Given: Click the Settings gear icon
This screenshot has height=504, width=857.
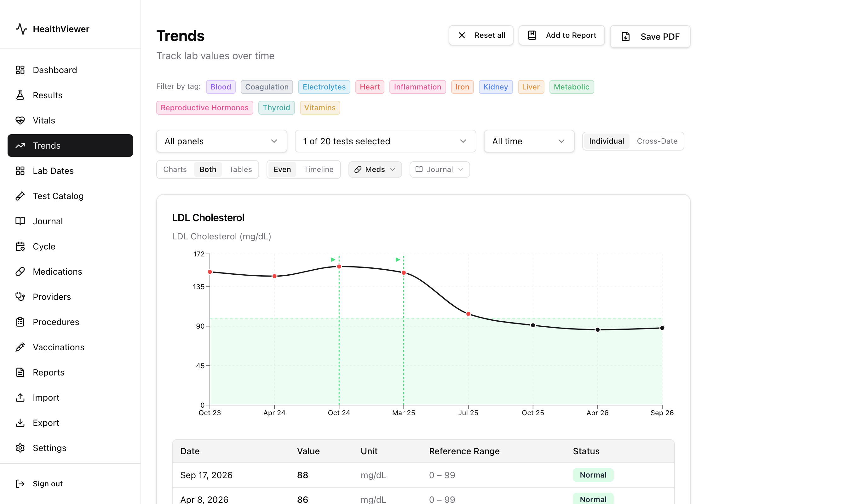Looking at the screenshot, I should tap(20, 448).
